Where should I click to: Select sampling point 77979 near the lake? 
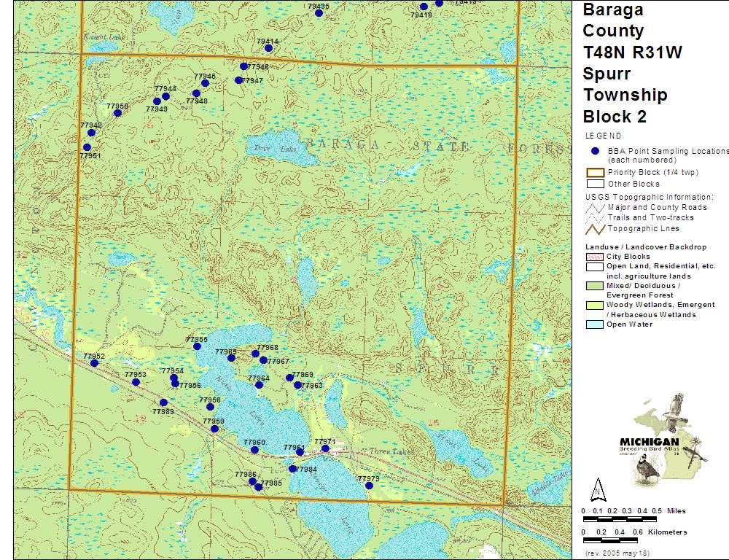(369, 486)
